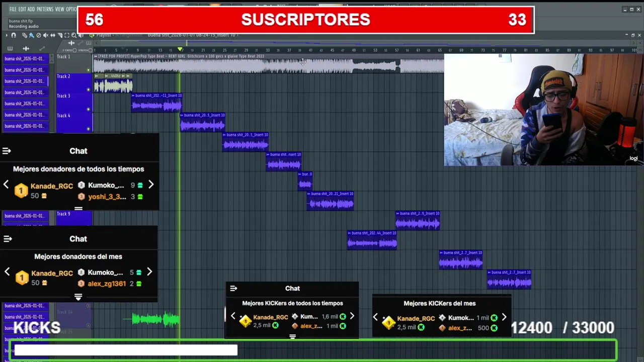Toggle the Z-CROSS option

point(74,50)
